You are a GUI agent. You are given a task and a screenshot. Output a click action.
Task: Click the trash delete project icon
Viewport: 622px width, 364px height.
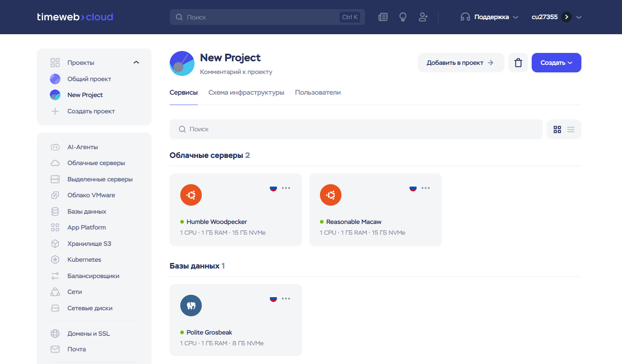[x=518, y=63]
